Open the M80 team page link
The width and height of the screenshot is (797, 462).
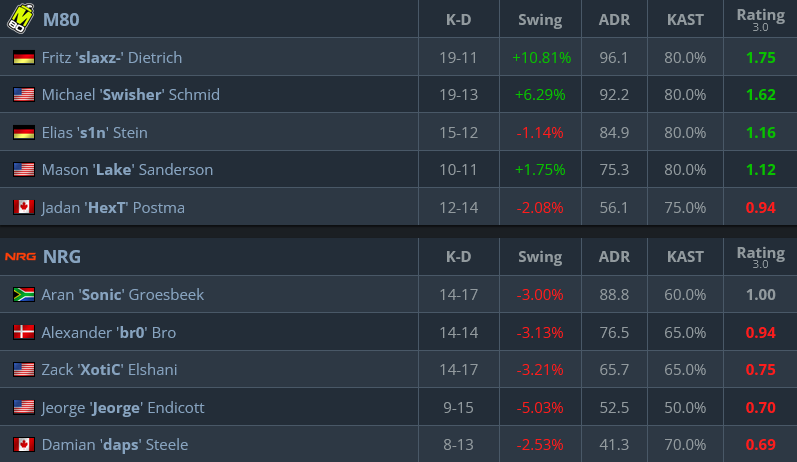point(62,19)
